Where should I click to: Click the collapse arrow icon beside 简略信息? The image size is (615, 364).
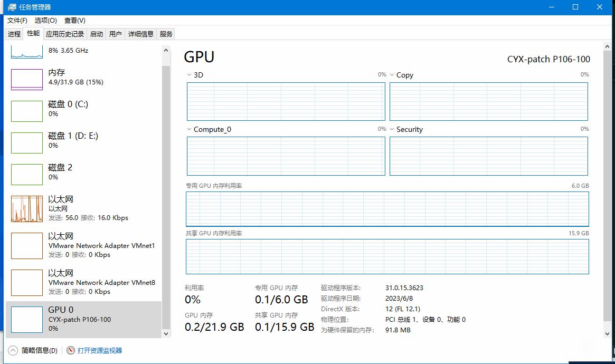click(13, 350)
